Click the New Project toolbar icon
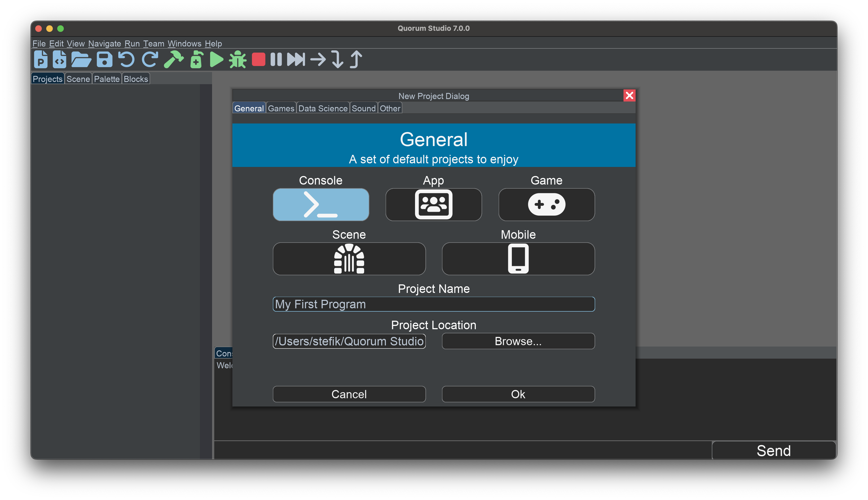 40,59
